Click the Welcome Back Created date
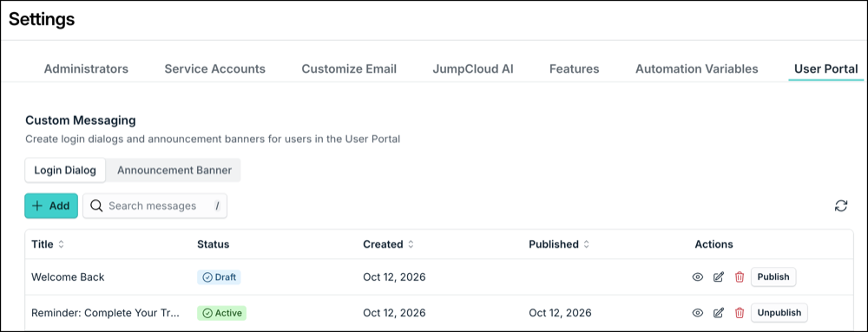Screen dimensions: 868x332 [x=394, y=277]
